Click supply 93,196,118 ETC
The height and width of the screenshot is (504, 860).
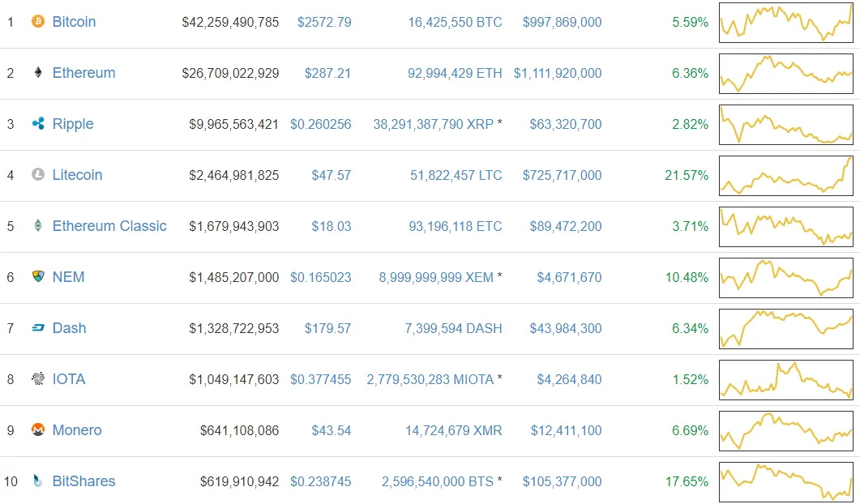point(456,226)
